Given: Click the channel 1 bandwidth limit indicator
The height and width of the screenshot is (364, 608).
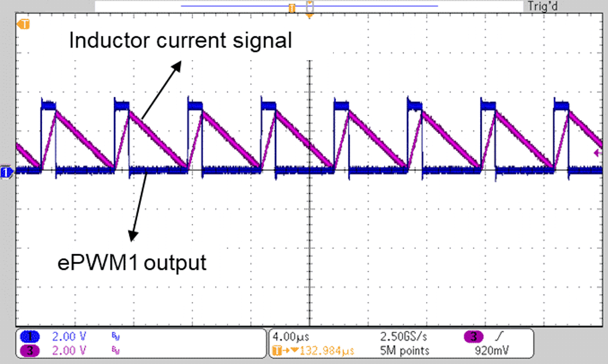Looking at the screenshot, I should (116, 337).
